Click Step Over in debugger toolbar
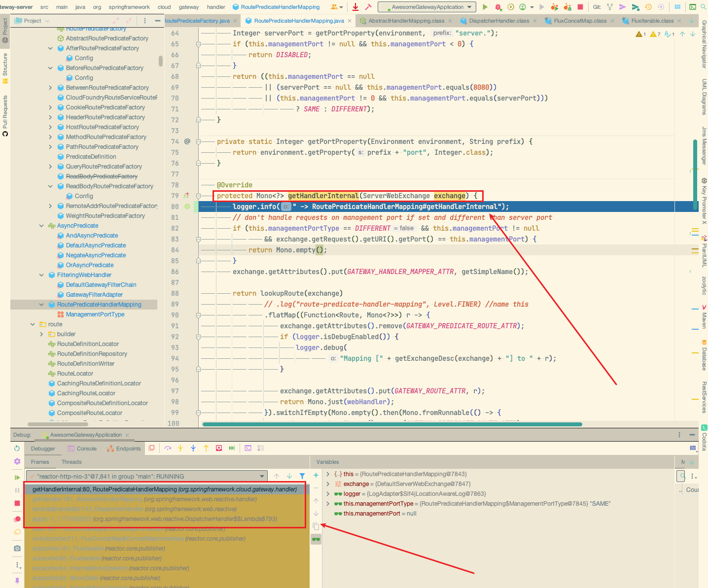 pos(168,448)
